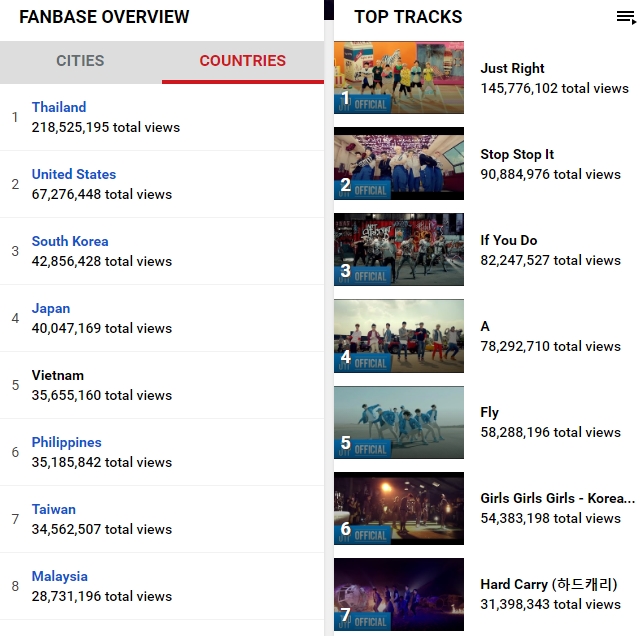Click the If You Do video thumbnail
641x636 pixels.
399,249
